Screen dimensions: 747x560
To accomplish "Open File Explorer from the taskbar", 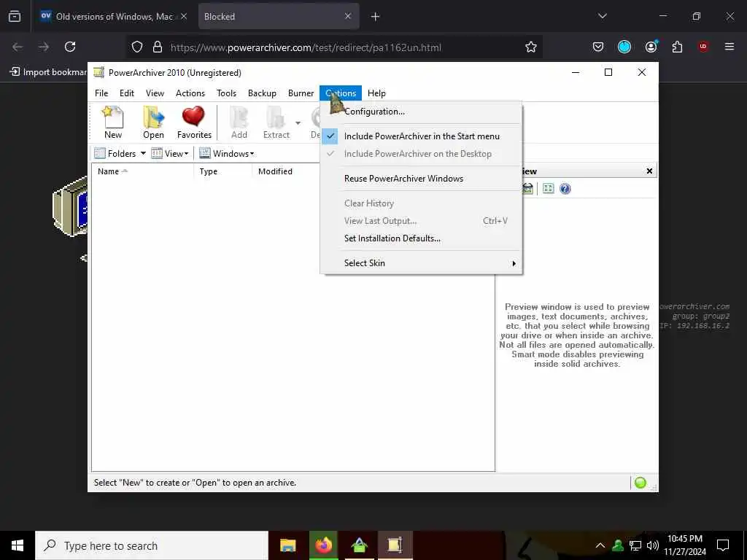I will click(287, 545).
